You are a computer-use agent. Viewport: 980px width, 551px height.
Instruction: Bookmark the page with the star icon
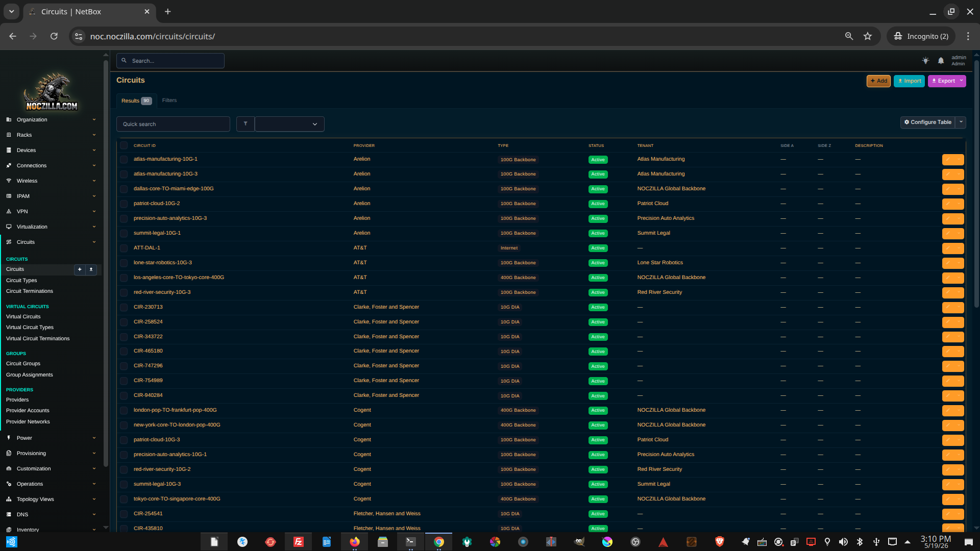click(868, 36)
